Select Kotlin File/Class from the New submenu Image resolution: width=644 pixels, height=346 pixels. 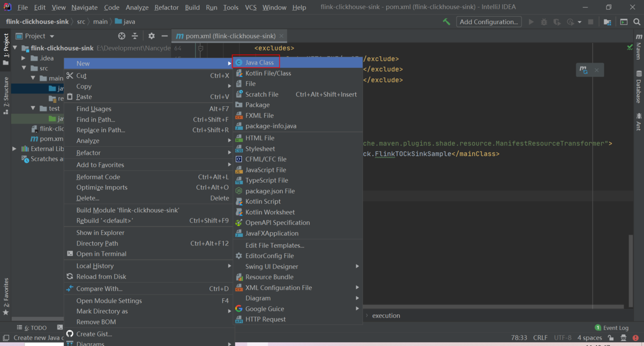(x=298, y=73)
